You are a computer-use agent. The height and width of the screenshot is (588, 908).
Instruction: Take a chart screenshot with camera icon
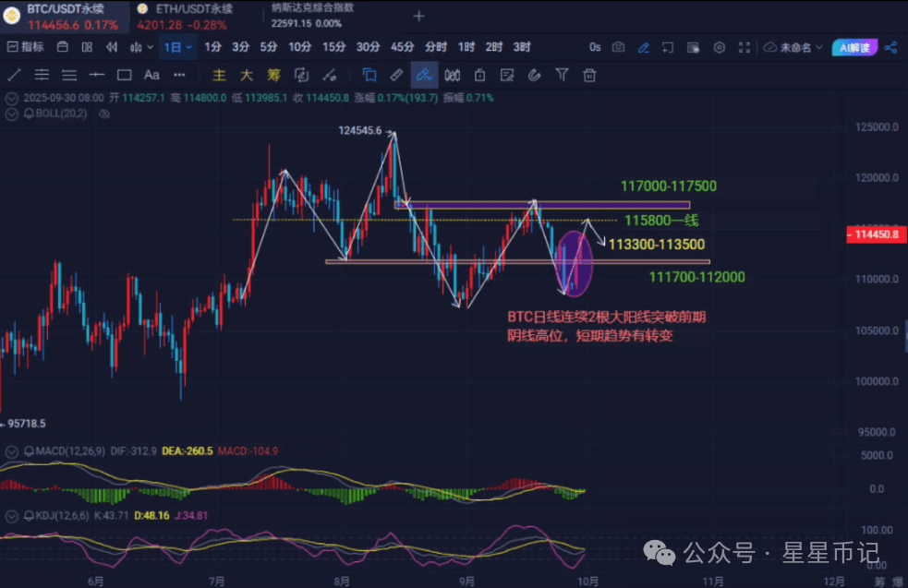pyautogui.click(x=619, y=47)
